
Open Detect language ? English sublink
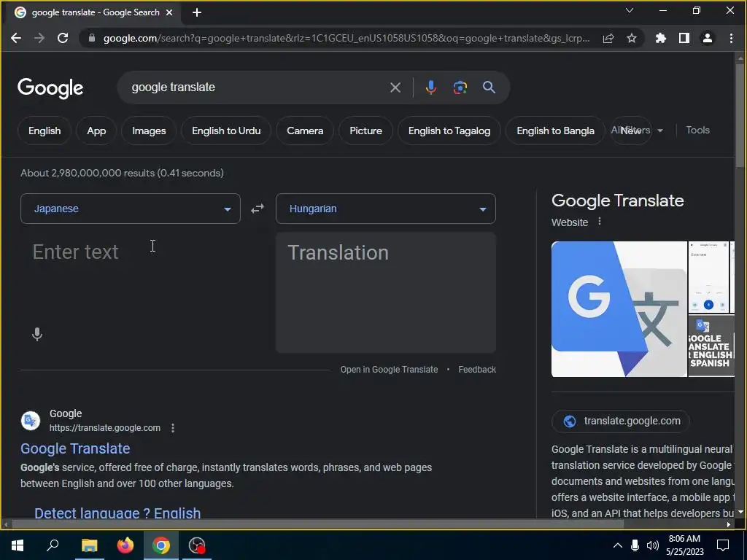[117, 513]
